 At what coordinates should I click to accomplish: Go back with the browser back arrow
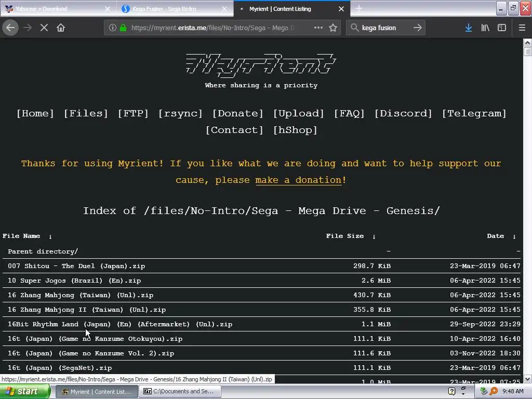point(10,28)
